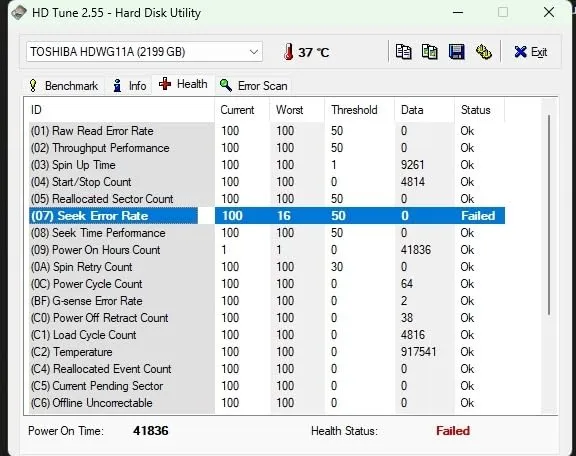Screen dimensions: 576x456
Task: Select the Power On Hours Count row
Action: point(267,250)
